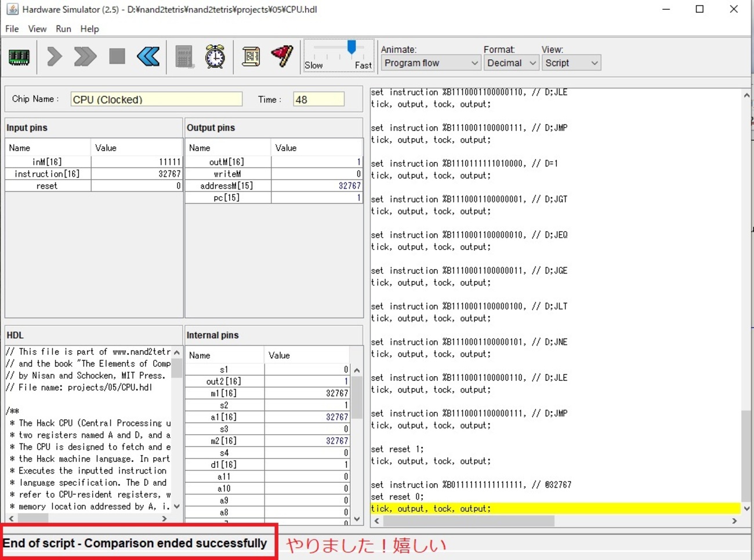Select the addressM[15] output pin row

coord(274,186)
